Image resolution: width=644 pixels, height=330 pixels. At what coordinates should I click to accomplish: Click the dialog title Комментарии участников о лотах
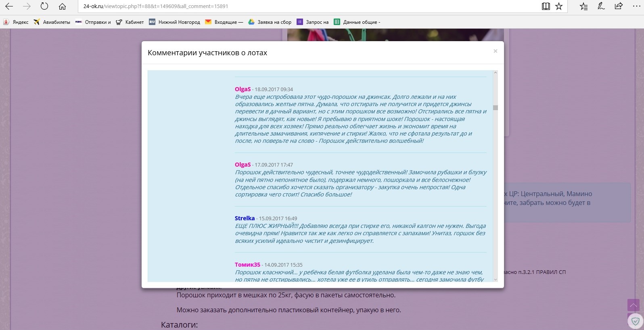tap(207, 53)
